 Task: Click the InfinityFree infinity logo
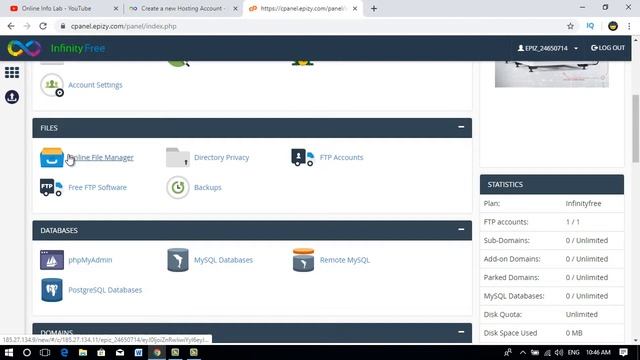[24, 48]
